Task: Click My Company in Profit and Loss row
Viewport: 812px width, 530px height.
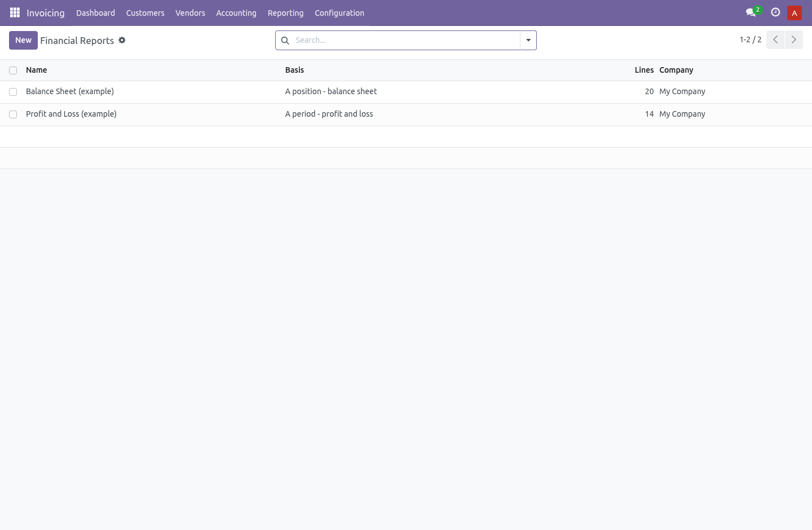Action: (682, 114)
